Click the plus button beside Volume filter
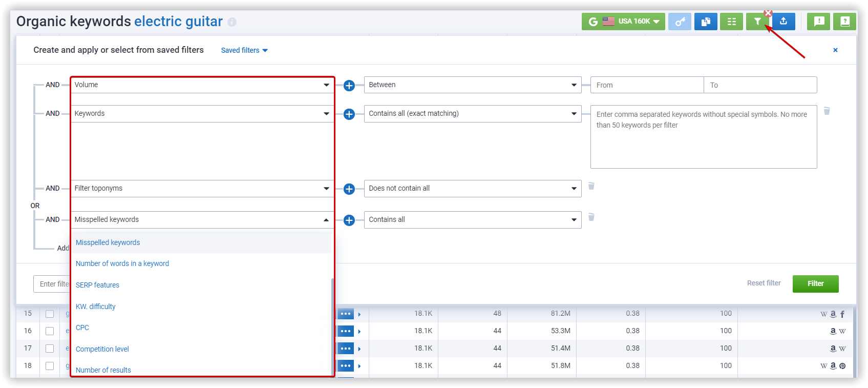 pyautogui.click(x=349, y=86)
